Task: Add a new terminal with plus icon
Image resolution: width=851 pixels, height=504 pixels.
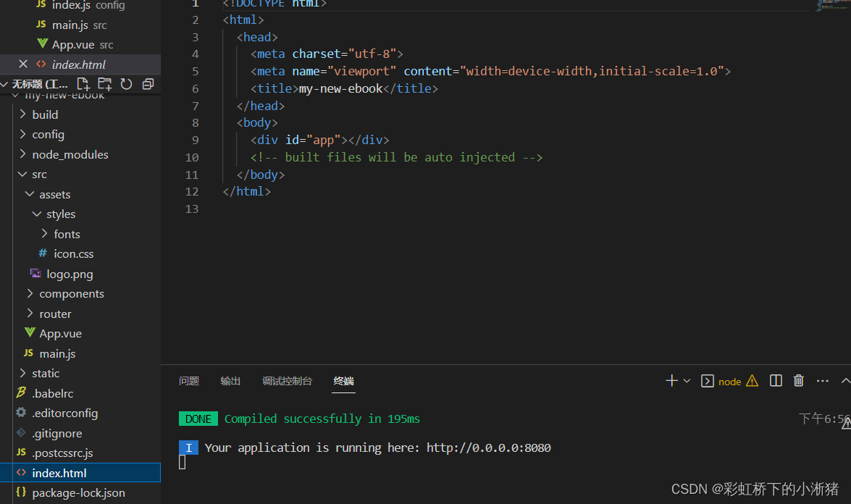Action: coord(671,381)
